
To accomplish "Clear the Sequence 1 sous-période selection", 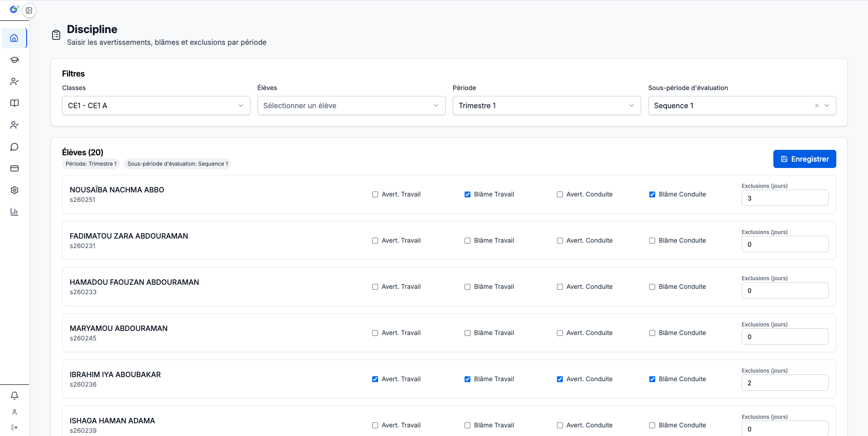I will pyautogui.click(x=816, y=105).
